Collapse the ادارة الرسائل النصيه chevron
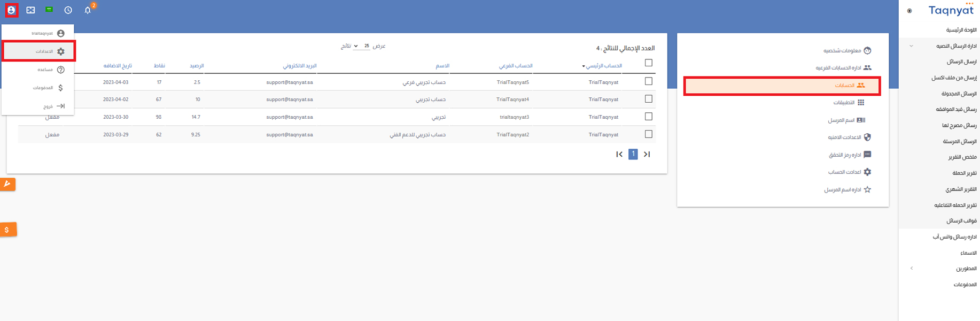Image resolution: width=980 pixels, height=321 pixels. [911, 46]
